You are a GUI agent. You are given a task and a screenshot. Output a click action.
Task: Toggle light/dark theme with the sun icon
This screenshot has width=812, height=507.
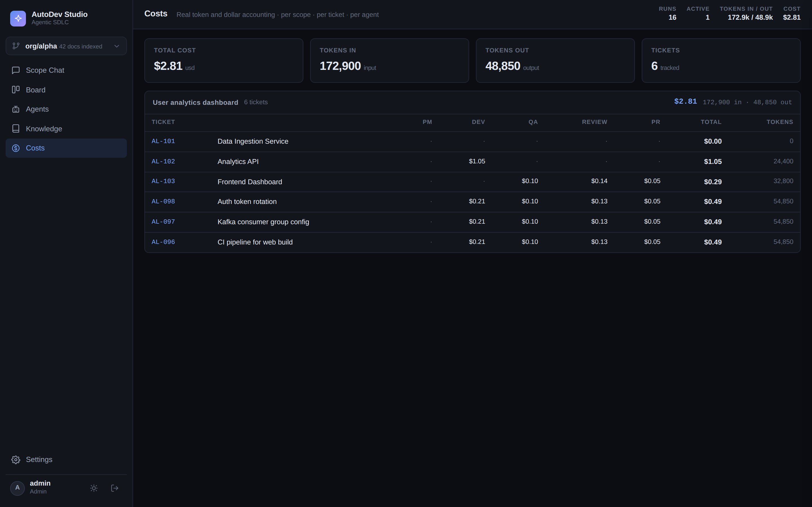tap(94, 488)
